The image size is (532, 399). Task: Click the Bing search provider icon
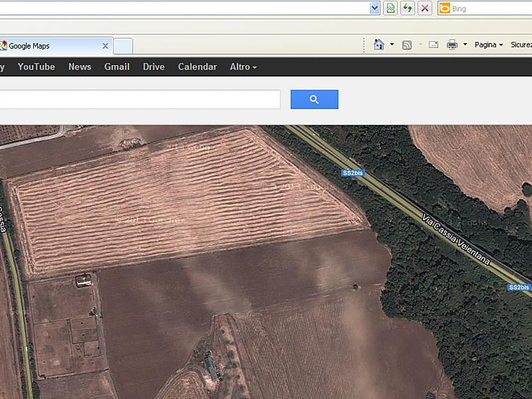[444, 8]
